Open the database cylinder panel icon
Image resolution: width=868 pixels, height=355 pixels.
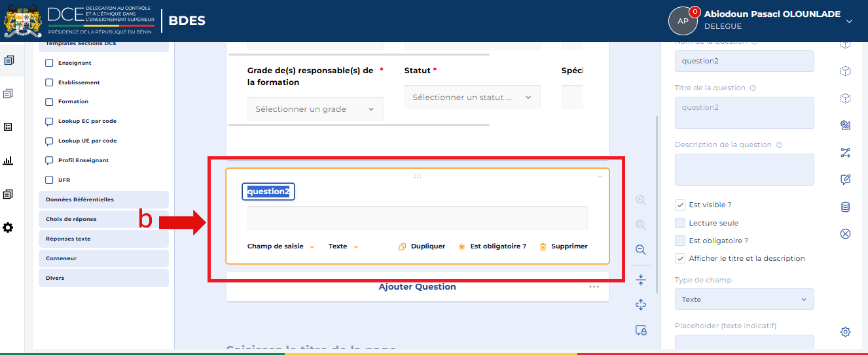[x=845, y=207]
